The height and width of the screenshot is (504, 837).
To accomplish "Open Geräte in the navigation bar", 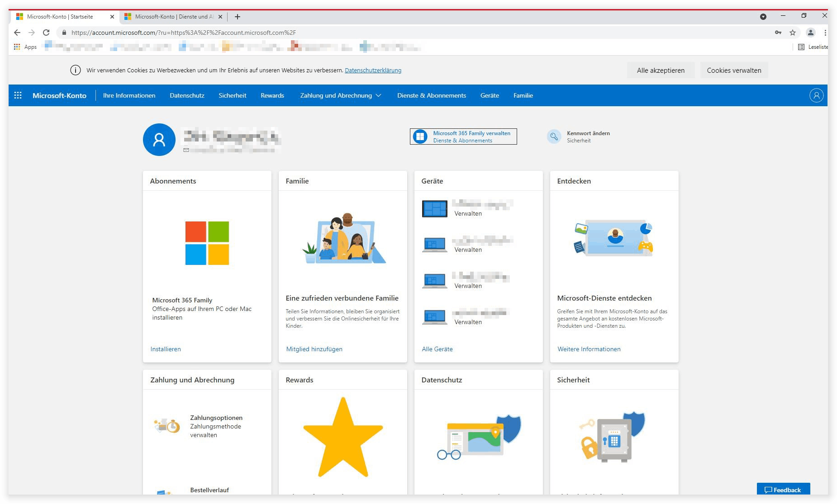I will coord(490,95).
